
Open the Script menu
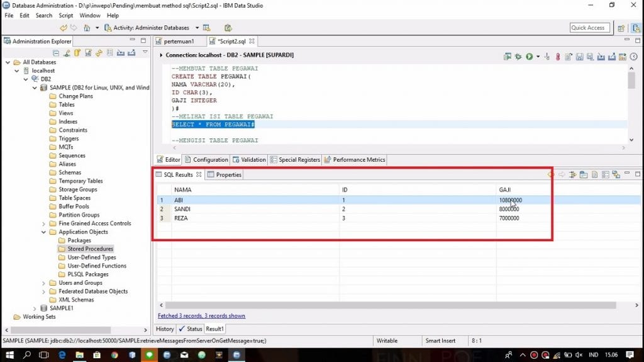pyautogui.click(x=66, y=15)
